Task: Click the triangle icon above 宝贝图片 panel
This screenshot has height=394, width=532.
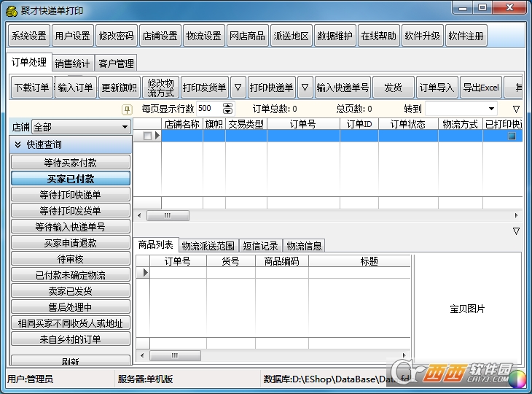Action: [516, 231]
